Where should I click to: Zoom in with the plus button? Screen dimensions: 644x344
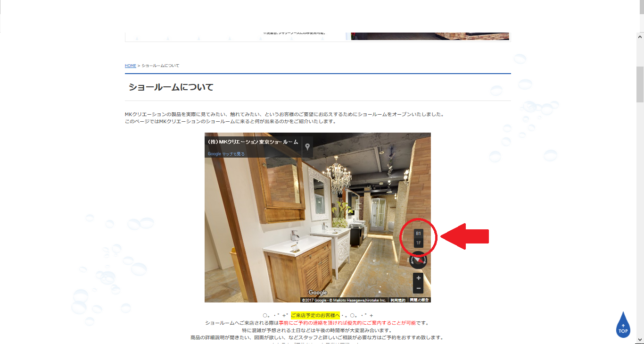[x=418, y=278]
